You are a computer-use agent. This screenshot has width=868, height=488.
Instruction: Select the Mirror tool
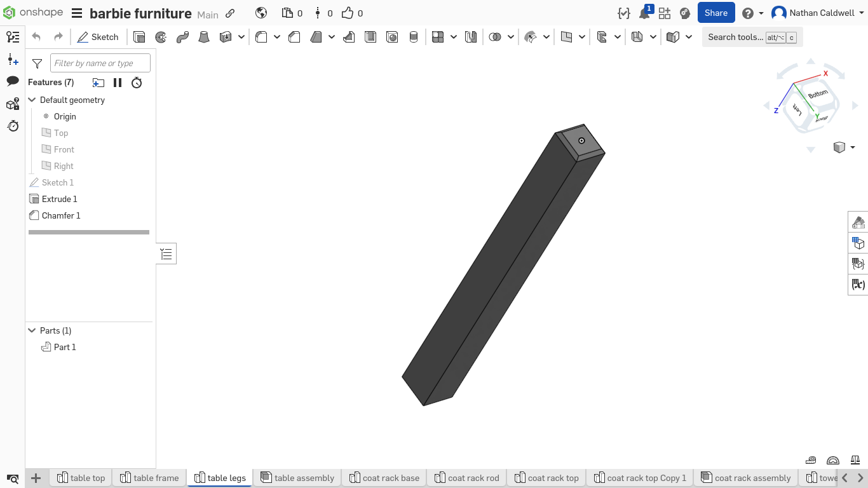[x=471, y=37]
